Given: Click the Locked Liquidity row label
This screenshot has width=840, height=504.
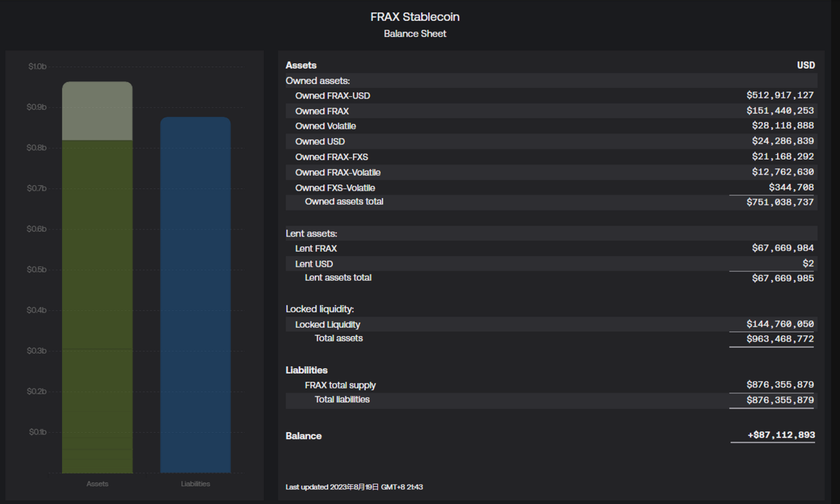Looking at the screenshot, I should [x=327, y=324].
